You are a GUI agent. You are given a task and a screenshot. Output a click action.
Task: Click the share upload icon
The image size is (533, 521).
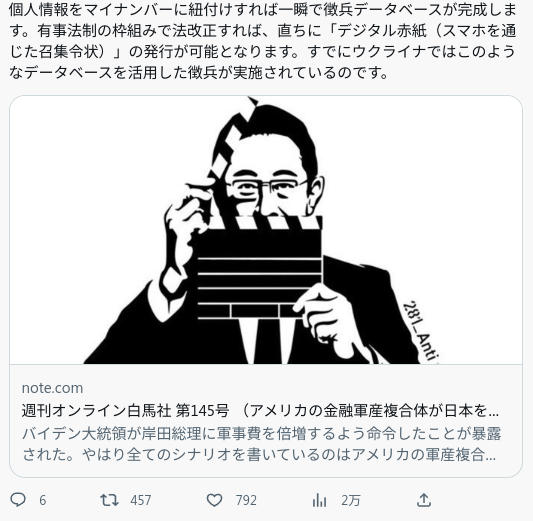click(x=424, y=500)
